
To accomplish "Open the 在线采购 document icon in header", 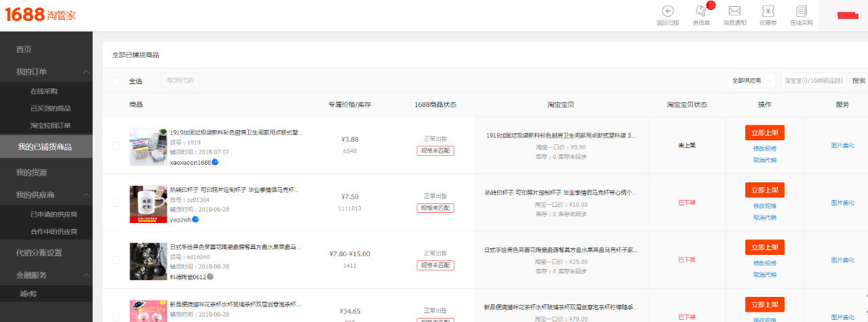I will pos(801,11).
